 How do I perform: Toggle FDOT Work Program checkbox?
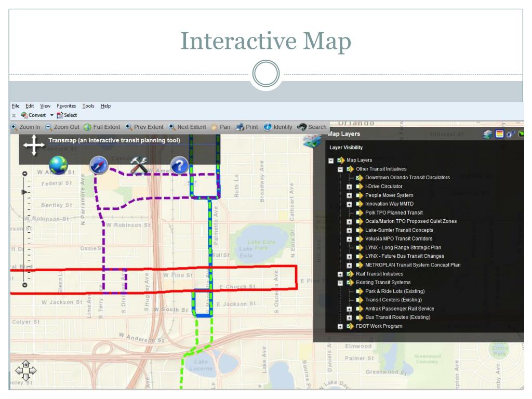pos(350,326)
